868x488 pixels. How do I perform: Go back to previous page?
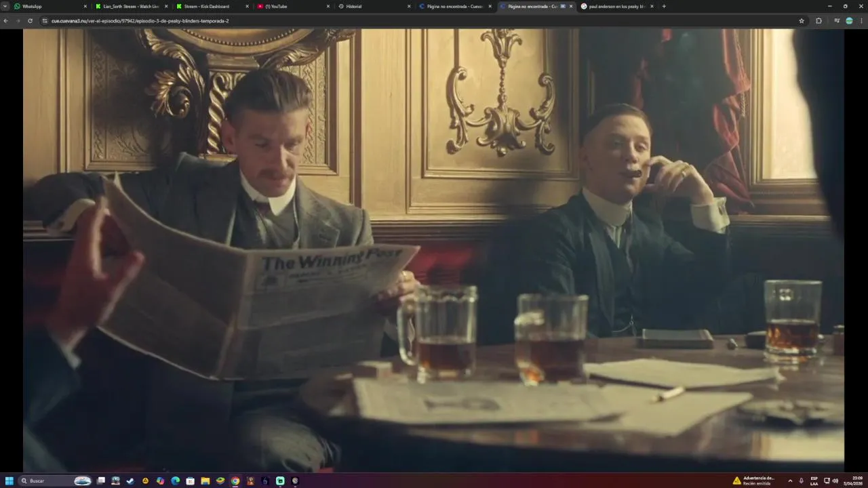coord(6,21)
